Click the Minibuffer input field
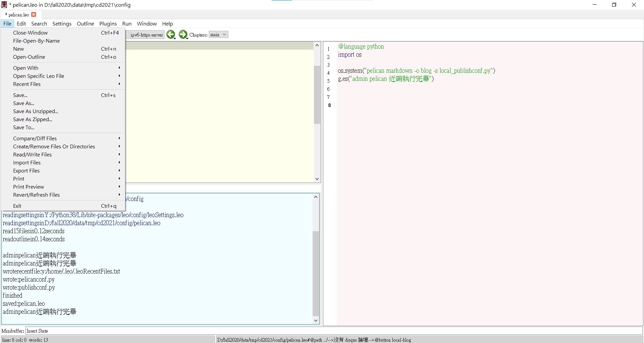The width and height of the screenshot is (644, 343). click(x=334, y=331)
